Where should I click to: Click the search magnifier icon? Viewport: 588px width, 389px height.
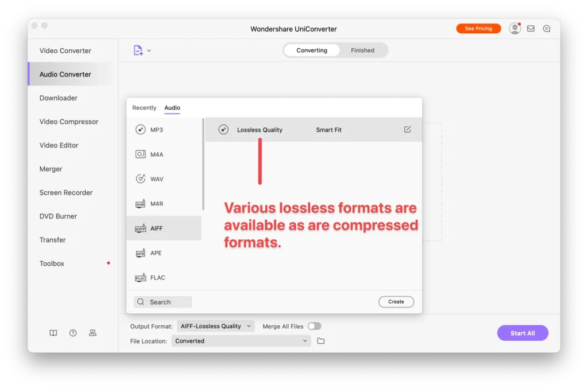(x=141, y=302)
